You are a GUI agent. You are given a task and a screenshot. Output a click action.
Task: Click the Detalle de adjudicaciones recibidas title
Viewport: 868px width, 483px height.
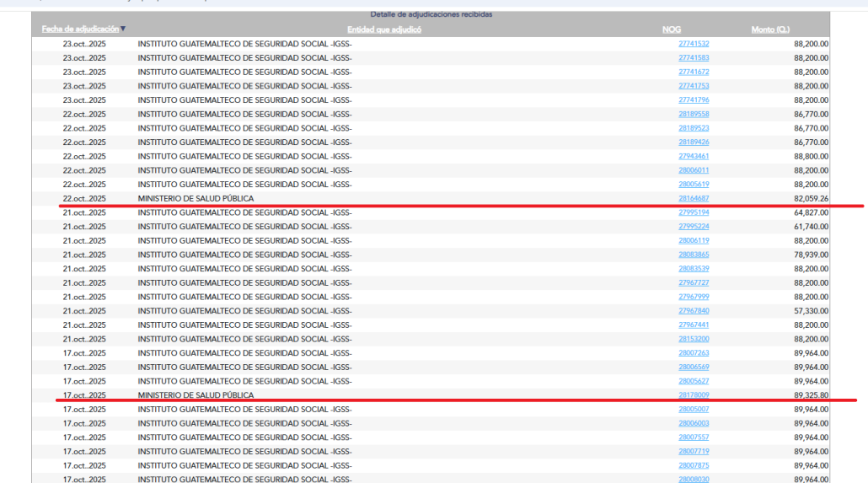click(x=431, y=15)
